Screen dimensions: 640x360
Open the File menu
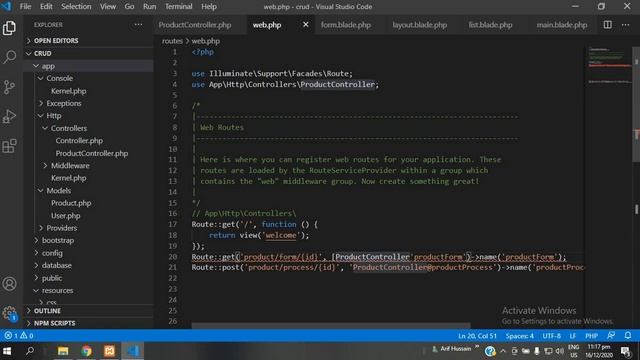(x=25, y=7)
